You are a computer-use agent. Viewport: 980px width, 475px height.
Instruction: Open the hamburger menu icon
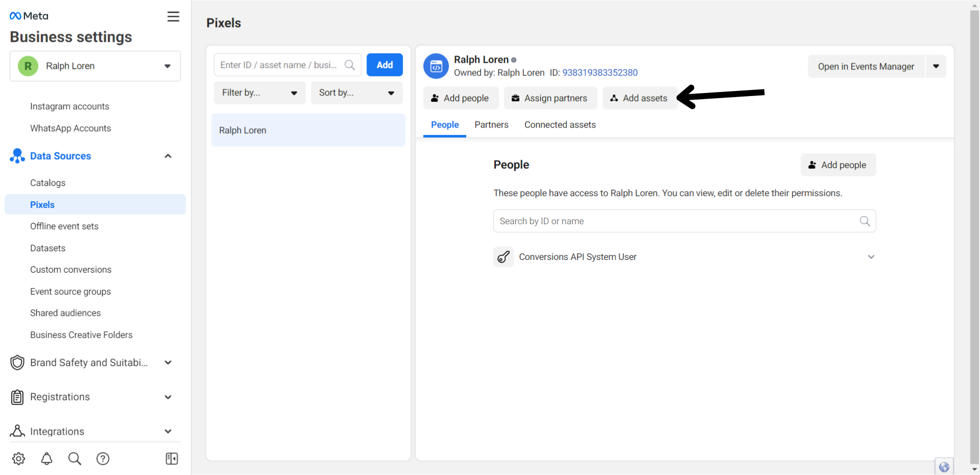pyautogui.click(x=173, y=17)
